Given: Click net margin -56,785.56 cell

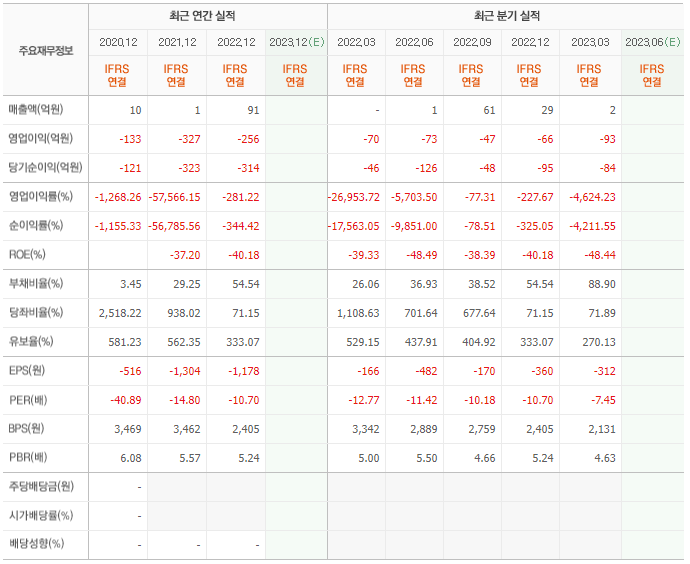Looking at the screenshot, I should pos(174,226).
